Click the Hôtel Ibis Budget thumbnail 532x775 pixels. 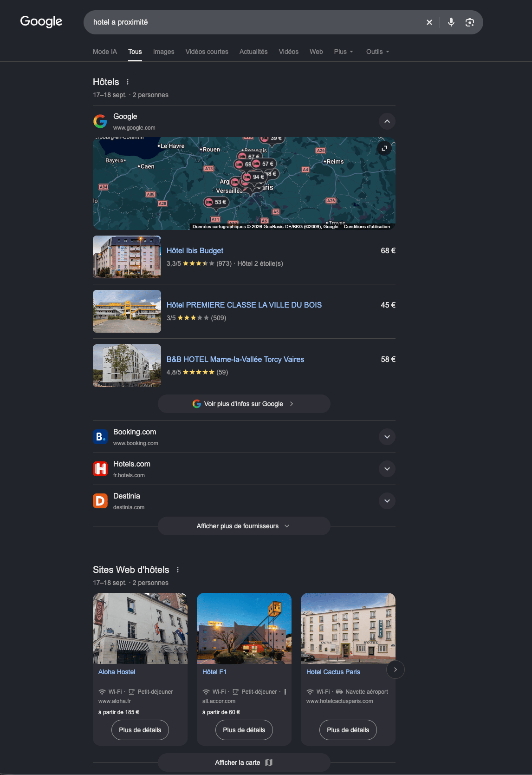127,257
